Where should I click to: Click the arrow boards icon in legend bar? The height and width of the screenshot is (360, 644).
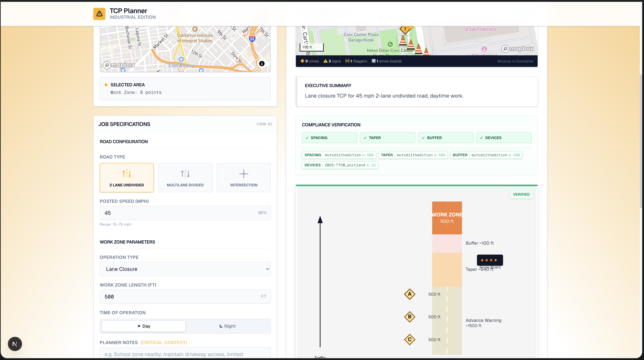tap(374, 61)
